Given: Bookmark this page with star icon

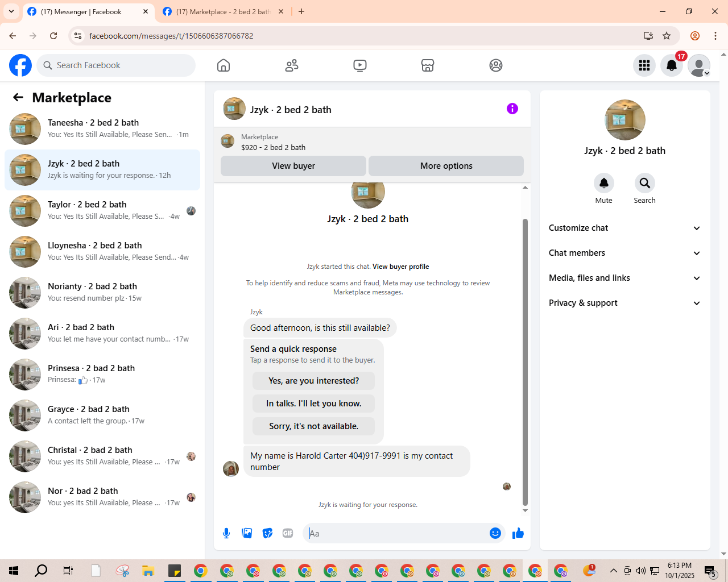Looking at the screenshot, I should pyautogui.click(x=667, y=36).
